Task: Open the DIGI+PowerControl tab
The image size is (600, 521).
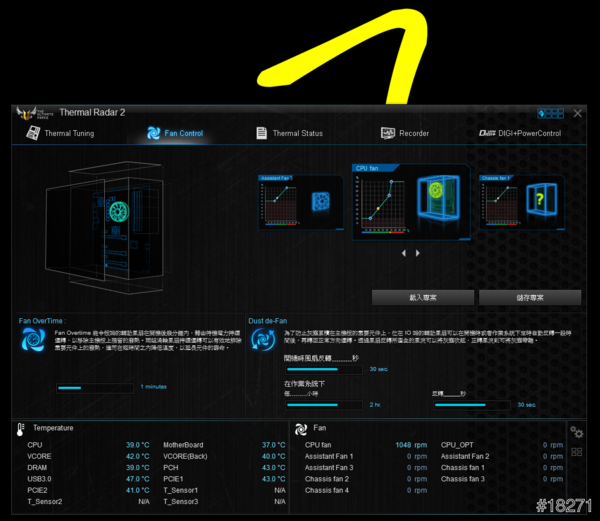Action: [520, 133]
